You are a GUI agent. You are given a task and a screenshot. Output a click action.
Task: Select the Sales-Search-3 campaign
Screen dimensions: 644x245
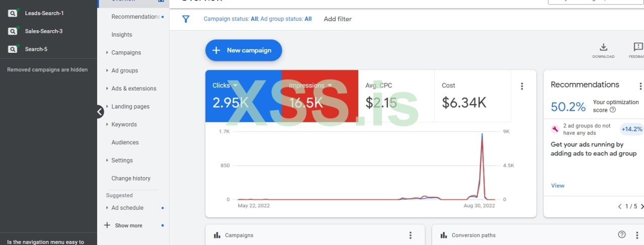click(44, 31)
